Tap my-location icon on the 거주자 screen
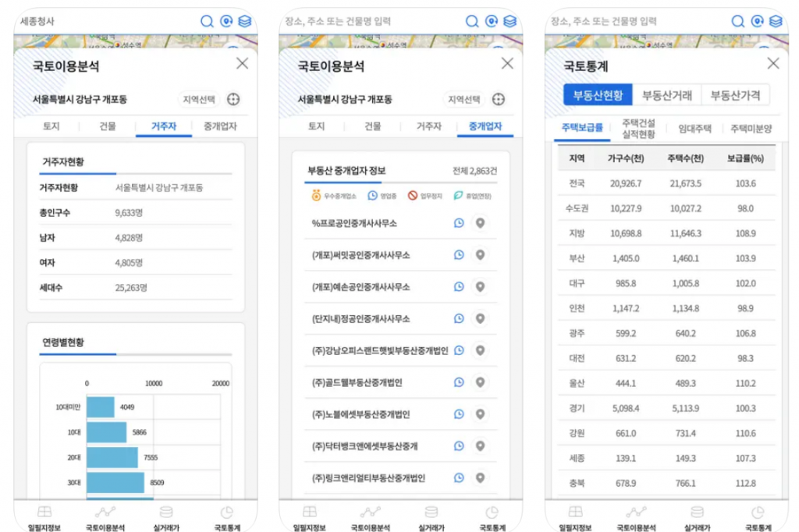 tap(226, 21)
